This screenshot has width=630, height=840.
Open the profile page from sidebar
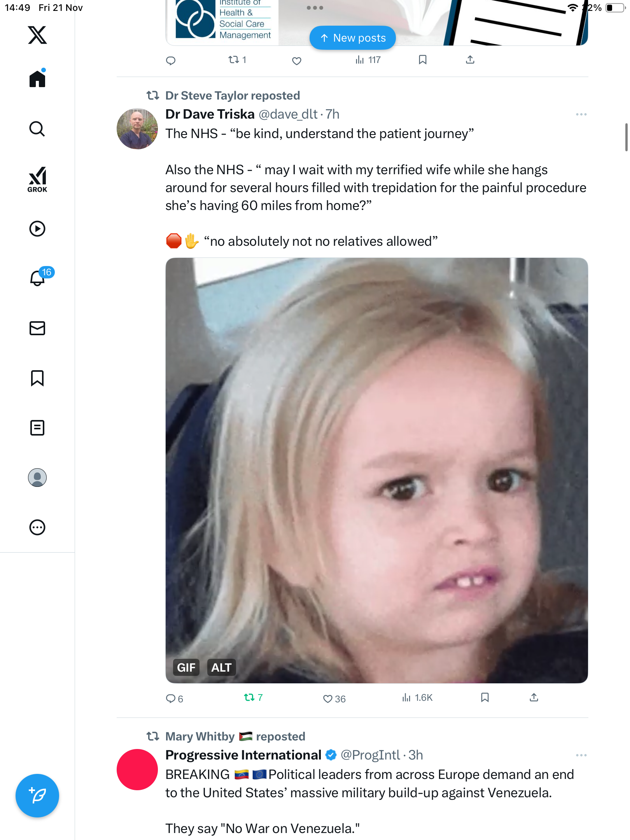coord(37,478)
